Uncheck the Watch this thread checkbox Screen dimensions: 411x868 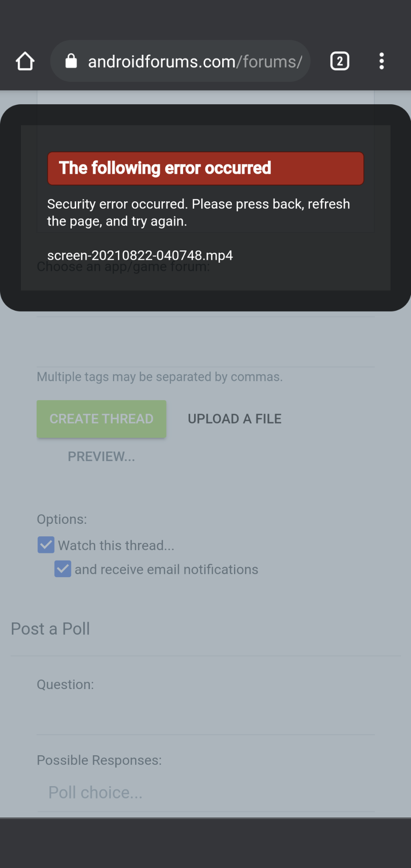click(46, 545)
